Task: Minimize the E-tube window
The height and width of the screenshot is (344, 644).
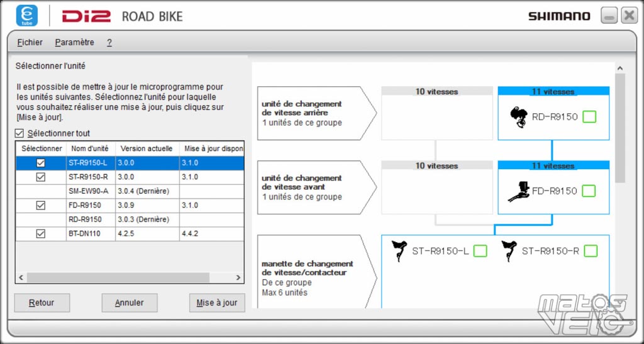Action: pos(609,16)
